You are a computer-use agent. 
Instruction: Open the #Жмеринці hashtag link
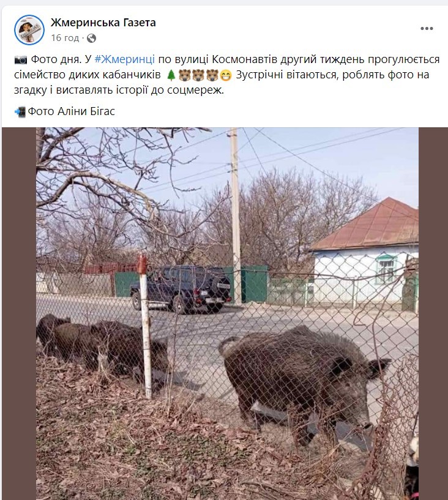[x=125, y=59]
